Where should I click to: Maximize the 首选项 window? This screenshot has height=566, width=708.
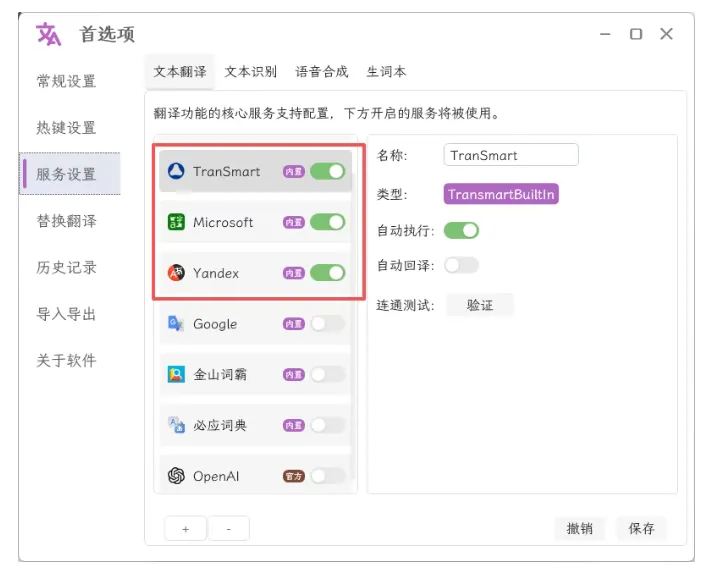point(636,34)
